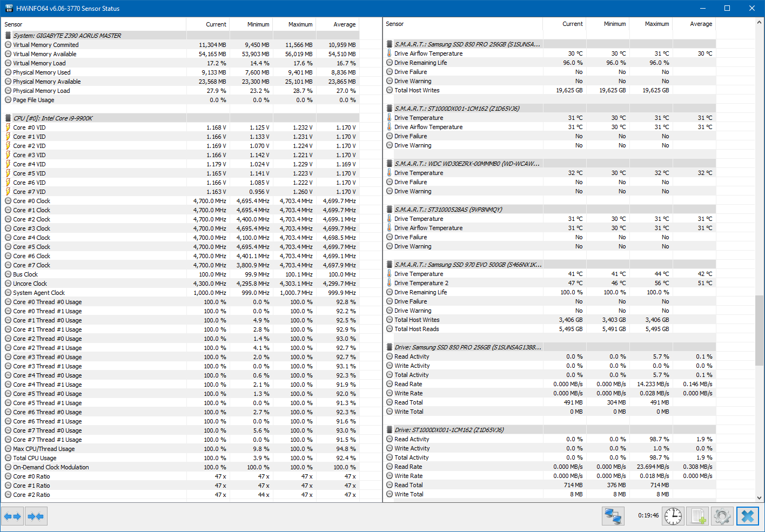Open the network remote monitoring icon
The width and height of the screenshot is (765, 532).
pos(613,516)
